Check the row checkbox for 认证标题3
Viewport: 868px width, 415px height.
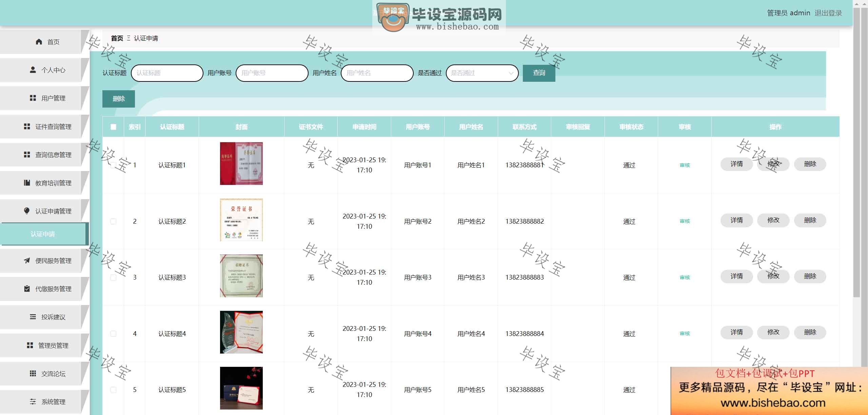coord(113,278)
